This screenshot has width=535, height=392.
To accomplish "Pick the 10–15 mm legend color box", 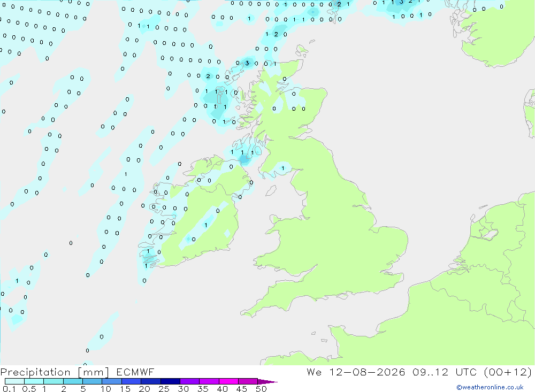I will pyautogui.click(x=112, y=381).
